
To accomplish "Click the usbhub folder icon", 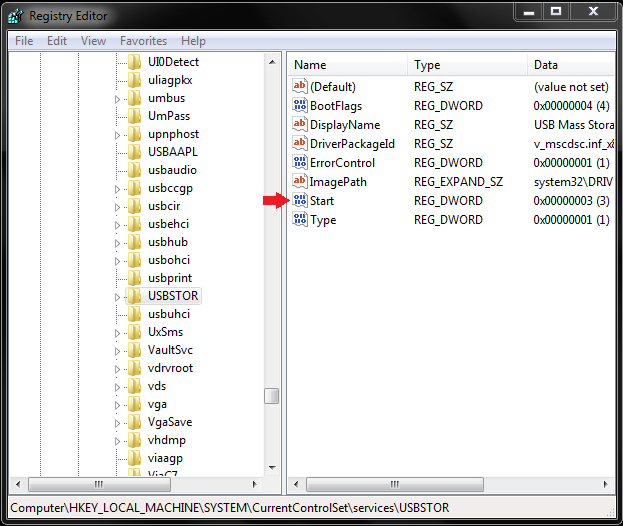I will [x=134, y=242].
